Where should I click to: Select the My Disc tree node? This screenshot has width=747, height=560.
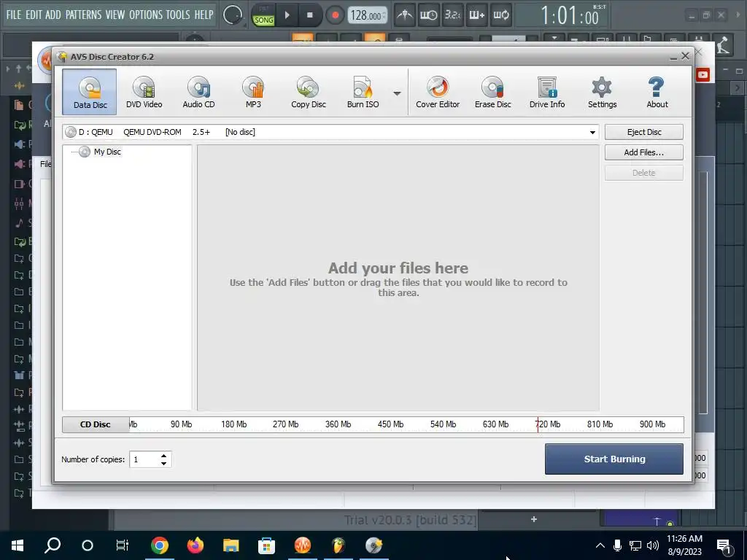point(107,152)
